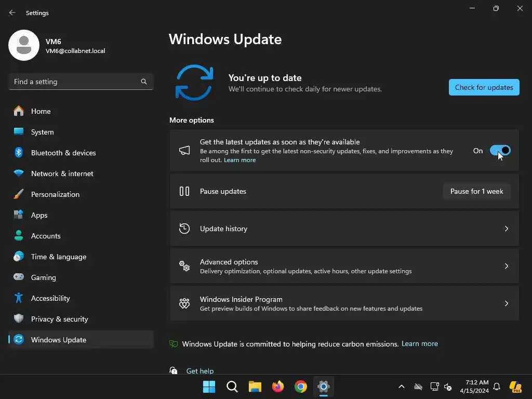Click the magnifier icon in Find a setting
This screenshot has height=399, width=532.
point(144,82)
